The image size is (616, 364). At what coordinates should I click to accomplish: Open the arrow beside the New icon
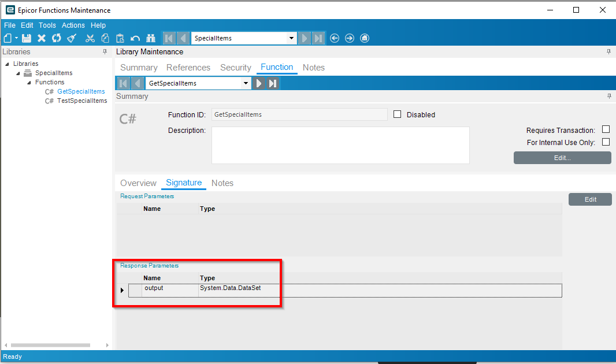click(x=17, y=38)
